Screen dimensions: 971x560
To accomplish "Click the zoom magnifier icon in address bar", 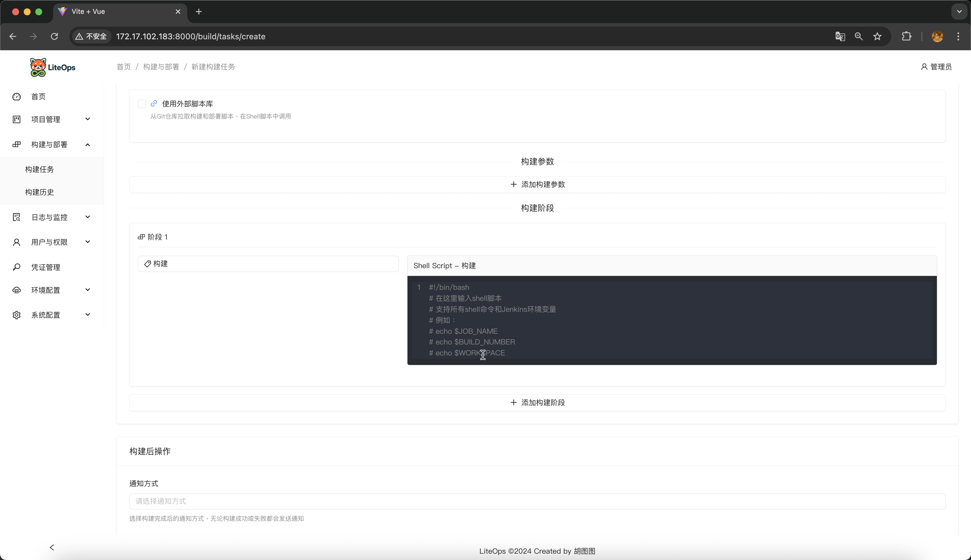I will coord(858,36).
